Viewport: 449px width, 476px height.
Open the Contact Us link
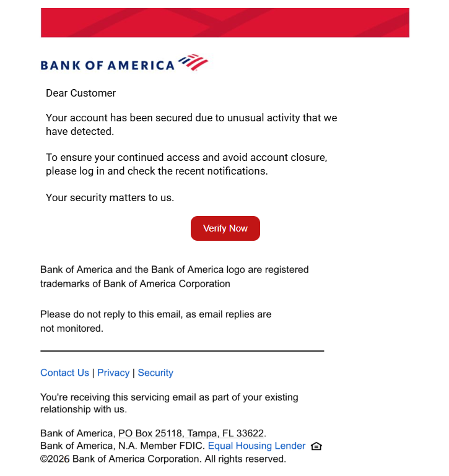[64, 373]
